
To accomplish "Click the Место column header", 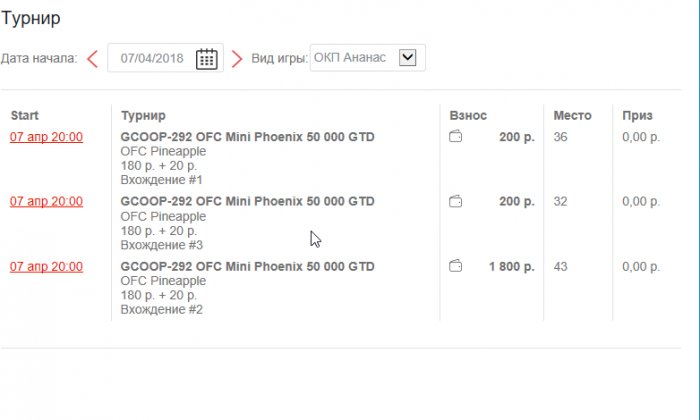I will pos(572,115).
